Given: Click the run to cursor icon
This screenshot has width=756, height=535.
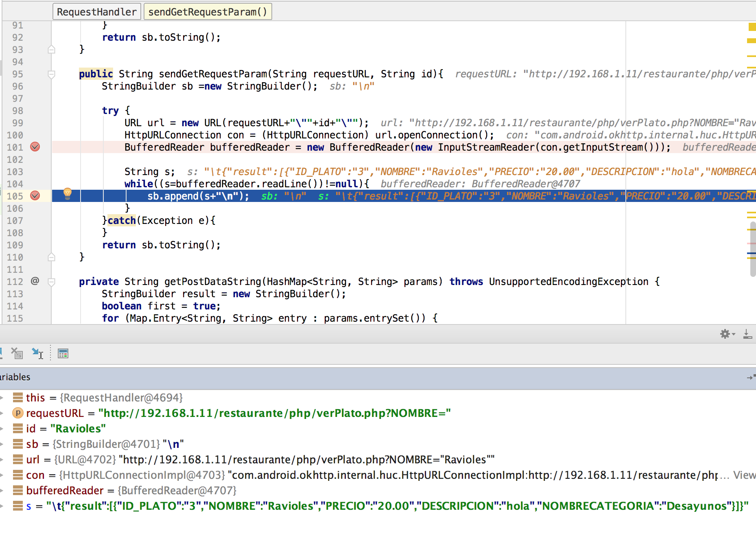Looking at the screenshot, I should (x=37, y=353).
